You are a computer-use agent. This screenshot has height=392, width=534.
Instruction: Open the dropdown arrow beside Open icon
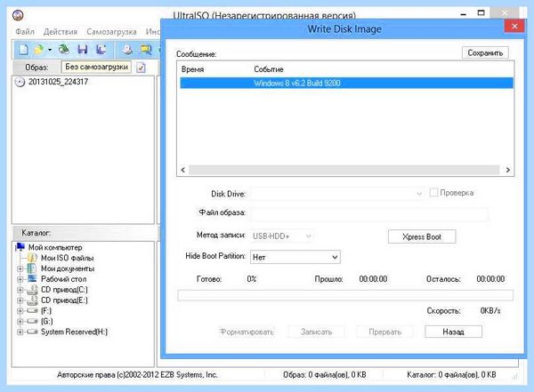50,50
